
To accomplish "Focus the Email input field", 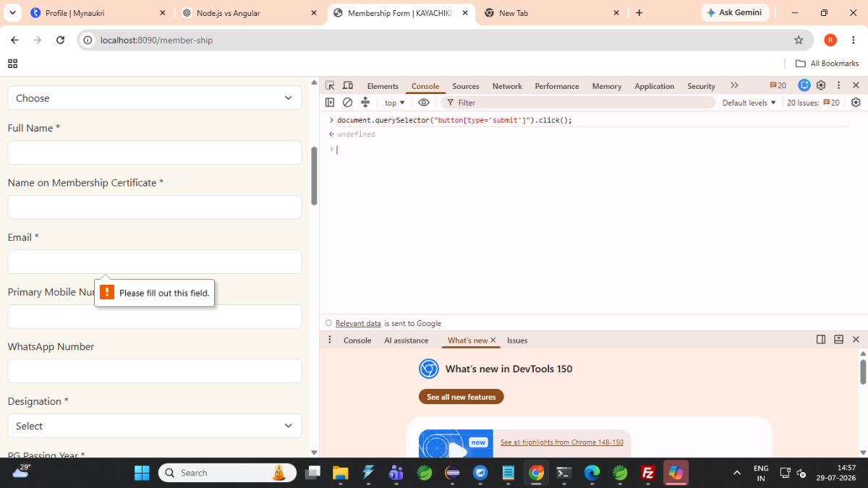I will (155, 262).
